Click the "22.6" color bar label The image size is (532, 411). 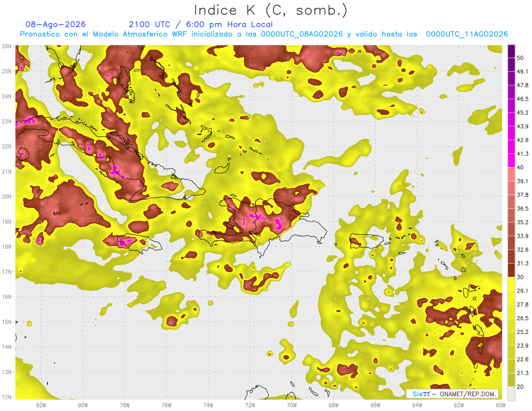(x=523, y=360)
